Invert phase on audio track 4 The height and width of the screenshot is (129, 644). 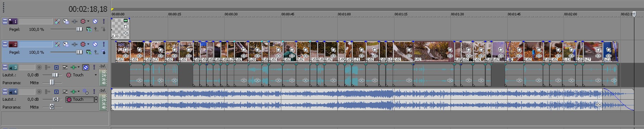coord(65,91)
